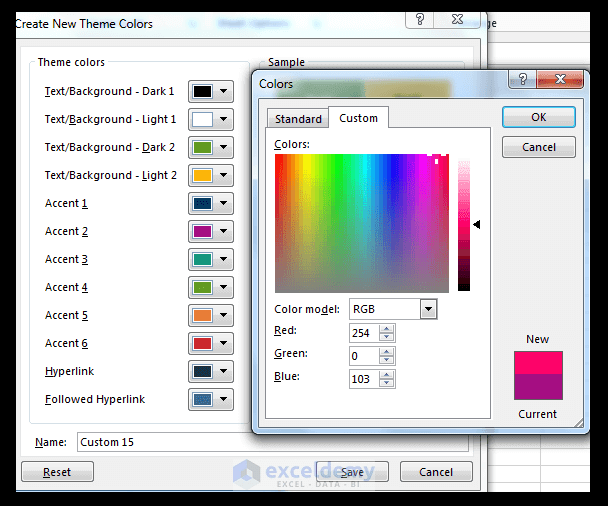Confirm with OK in Colors dialog
The height and width of the screenshot is (506, 608).
pyautogui.click(x=539, y=117)
